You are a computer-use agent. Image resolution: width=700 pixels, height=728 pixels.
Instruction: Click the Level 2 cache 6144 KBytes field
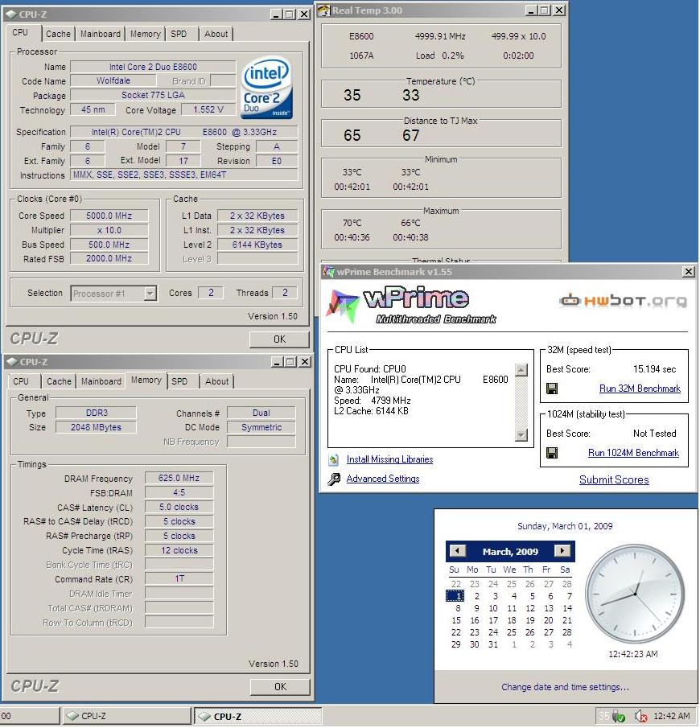[x=257, y=245]
